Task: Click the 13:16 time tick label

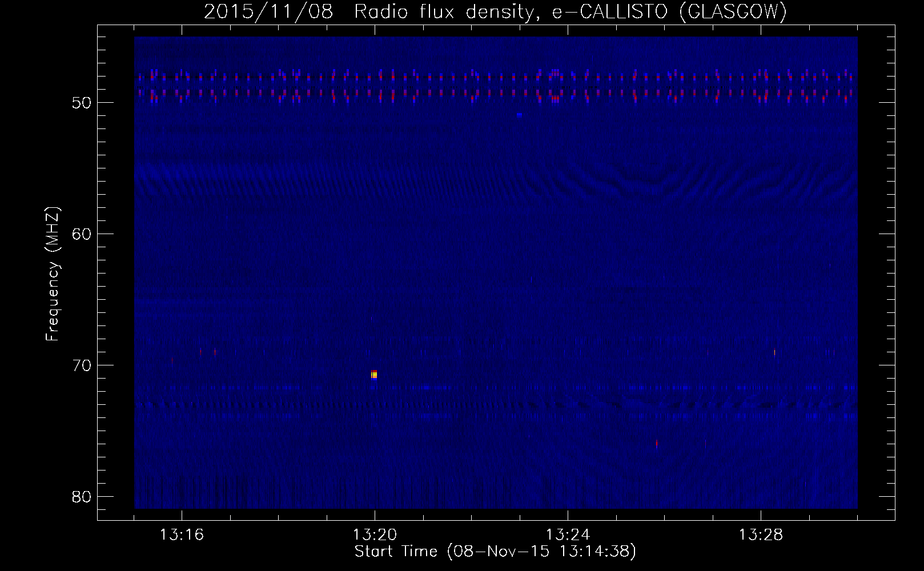Action: [182, 536]
